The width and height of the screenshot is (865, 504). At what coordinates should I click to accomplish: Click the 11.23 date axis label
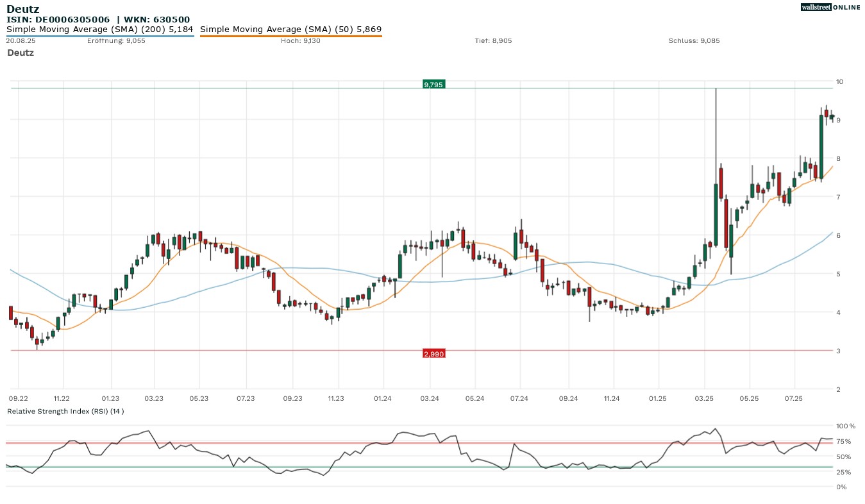(336, 399)
